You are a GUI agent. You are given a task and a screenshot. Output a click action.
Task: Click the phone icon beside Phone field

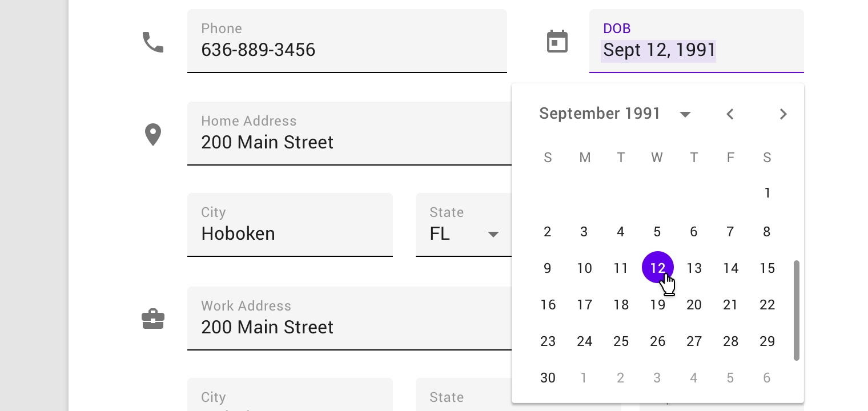(x=153, y=42)
